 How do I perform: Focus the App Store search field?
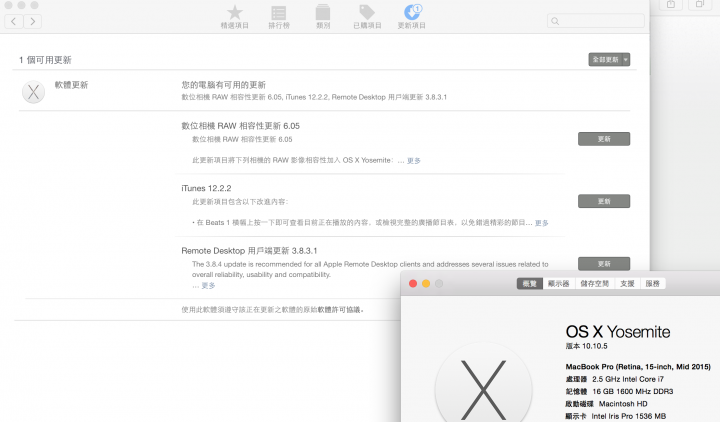[x=596, y=21]
